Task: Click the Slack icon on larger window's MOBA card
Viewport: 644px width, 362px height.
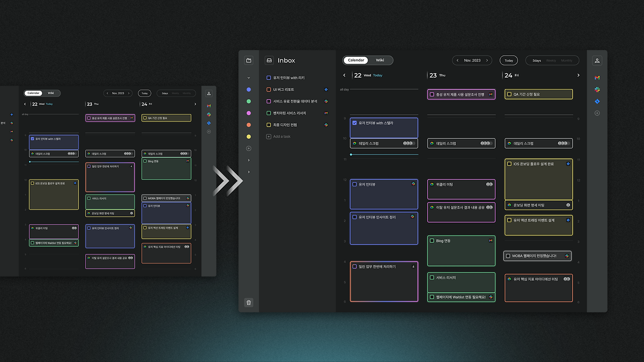Action: (567, 256)
